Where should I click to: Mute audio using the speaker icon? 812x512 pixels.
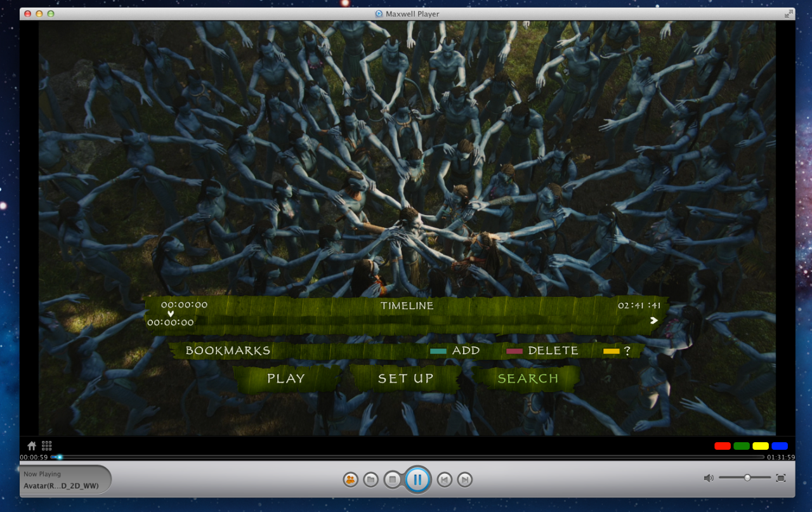click(x=709, y=478)
